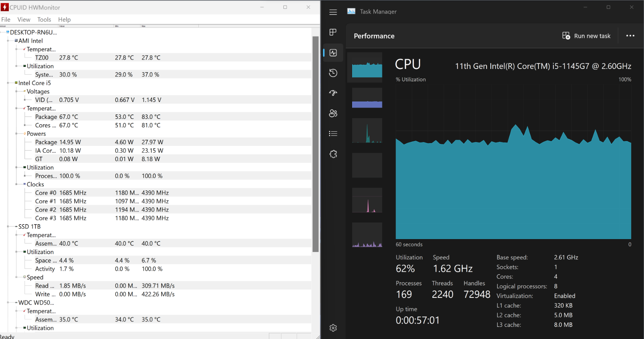Viewport: 644px width, 339px height.
Task: Click the Run new task icon
Action: click(566, 36)
